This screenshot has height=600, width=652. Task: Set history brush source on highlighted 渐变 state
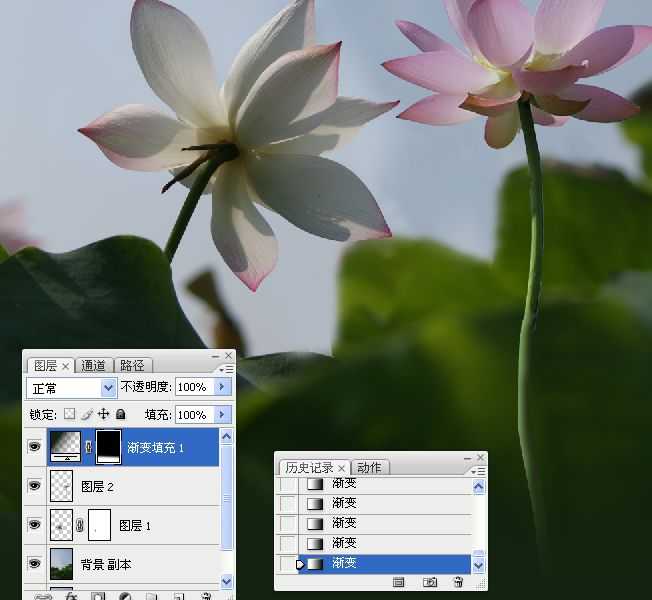tap(287, 564)
